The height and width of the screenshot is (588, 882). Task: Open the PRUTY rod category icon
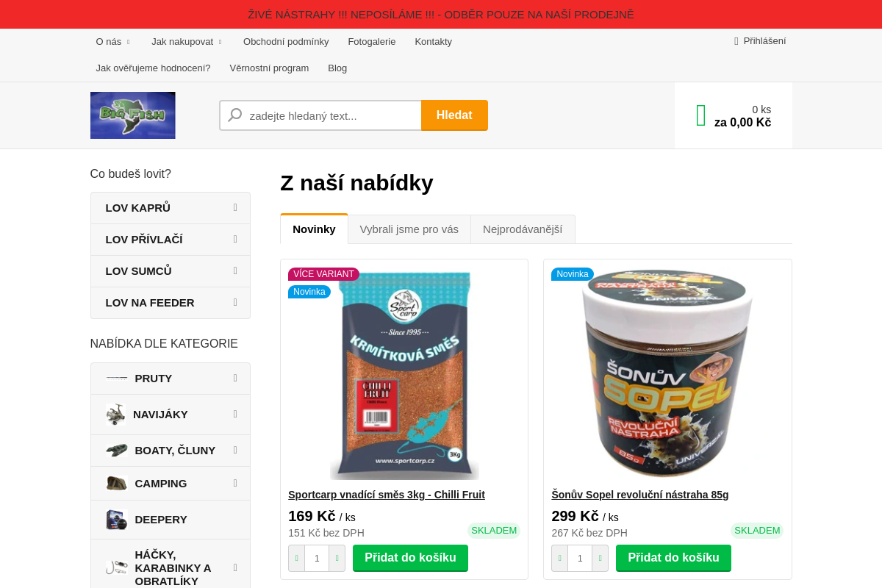(117, 378)
